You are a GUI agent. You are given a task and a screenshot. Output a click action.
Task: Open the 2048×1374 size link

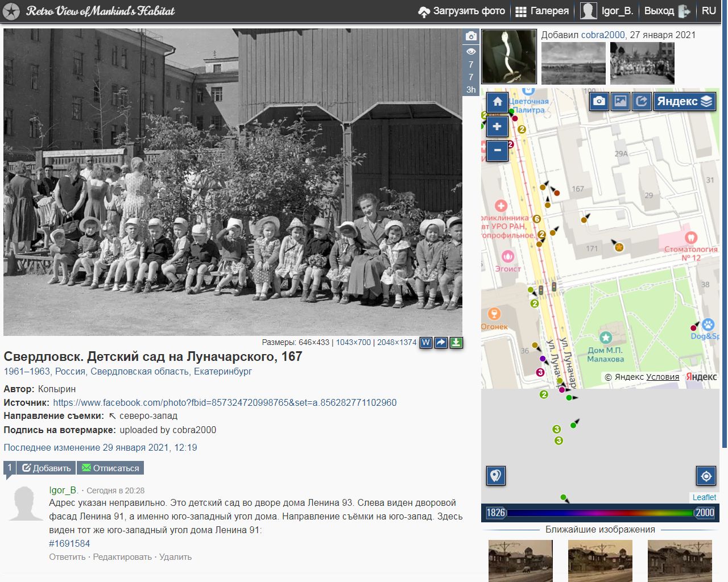(x=396, y=343)
